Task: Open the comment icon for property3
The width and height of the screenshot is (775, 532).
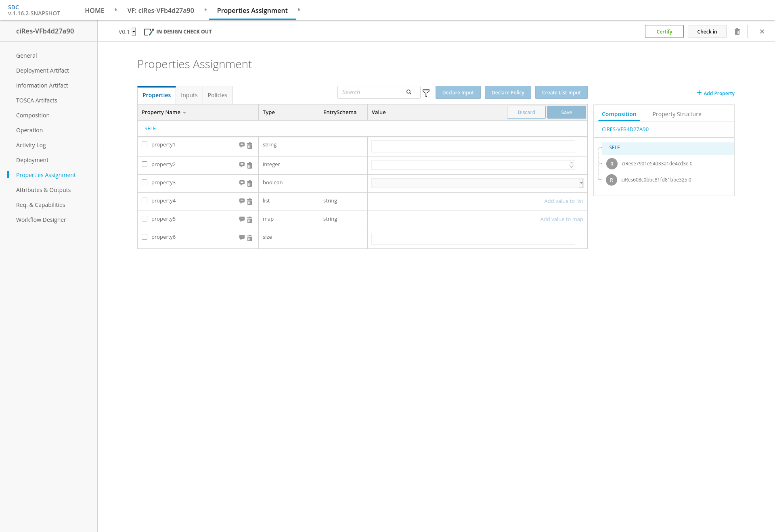Action: click(242, 183)
